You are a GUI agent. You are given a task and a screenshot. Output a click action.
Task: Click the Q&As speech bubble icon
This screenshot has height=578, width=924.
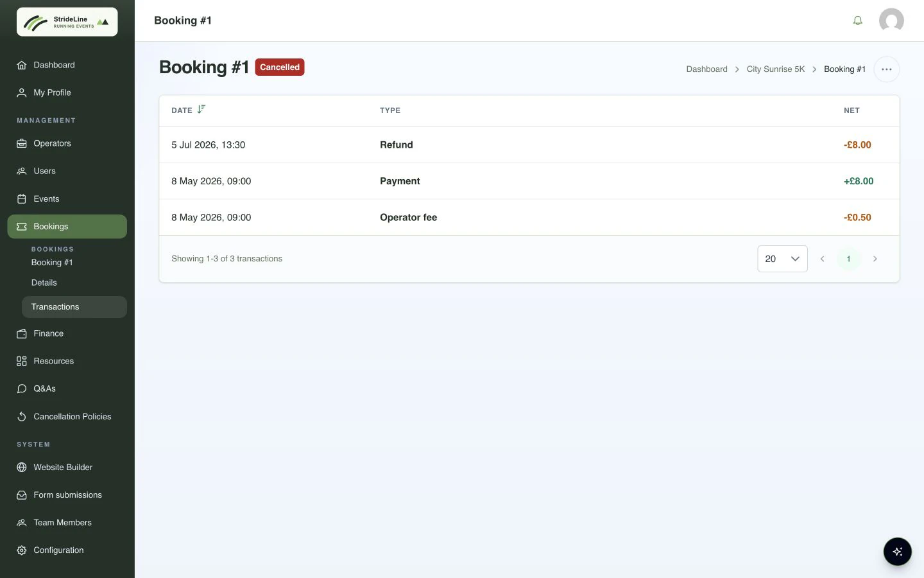(22, 389)
